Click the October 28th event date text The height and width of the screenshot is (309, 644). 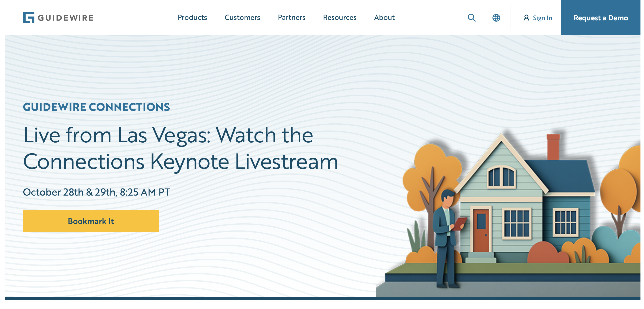96,192
